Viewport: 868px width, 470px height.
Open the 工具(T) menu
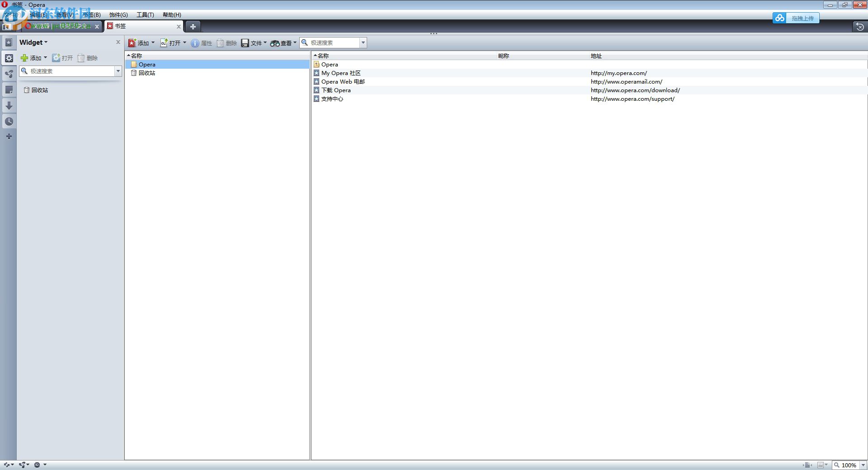click(145, 15)
